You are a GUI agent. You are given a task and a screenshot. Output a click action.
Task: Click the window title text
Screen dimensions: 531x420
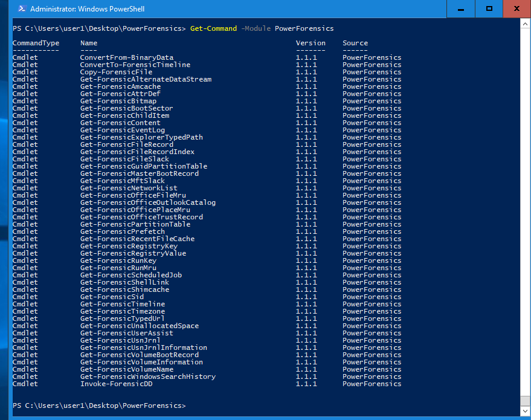tap(87, 9)
